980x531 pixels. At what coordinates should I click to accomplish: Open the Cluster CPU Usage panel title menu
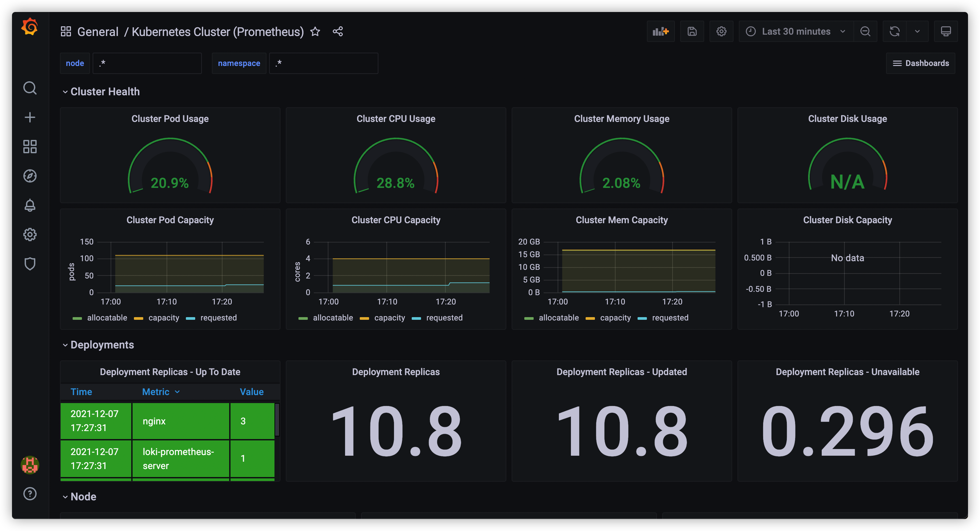396,119
